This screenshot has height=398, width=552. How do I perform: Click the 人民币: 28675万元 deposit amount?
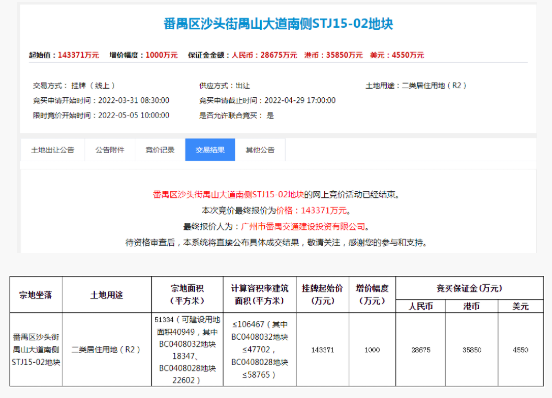click(264, 55)
